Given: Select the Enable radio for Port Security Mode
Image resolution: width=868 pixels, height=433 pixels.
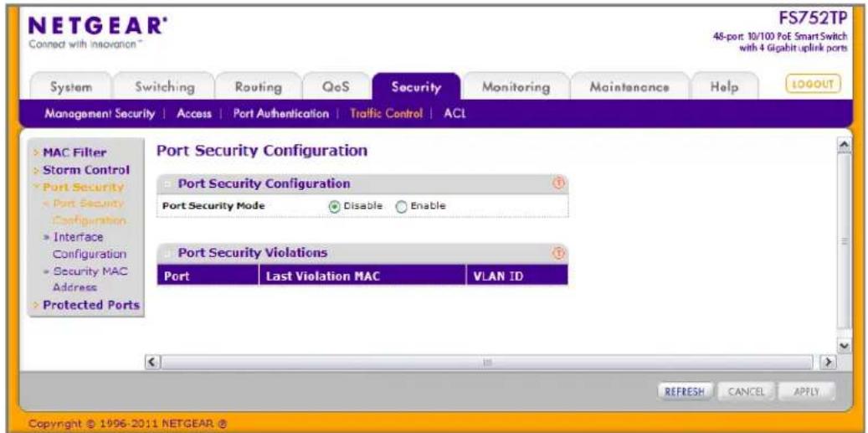Looking at the screenshot, I should (x=401, y=206).
